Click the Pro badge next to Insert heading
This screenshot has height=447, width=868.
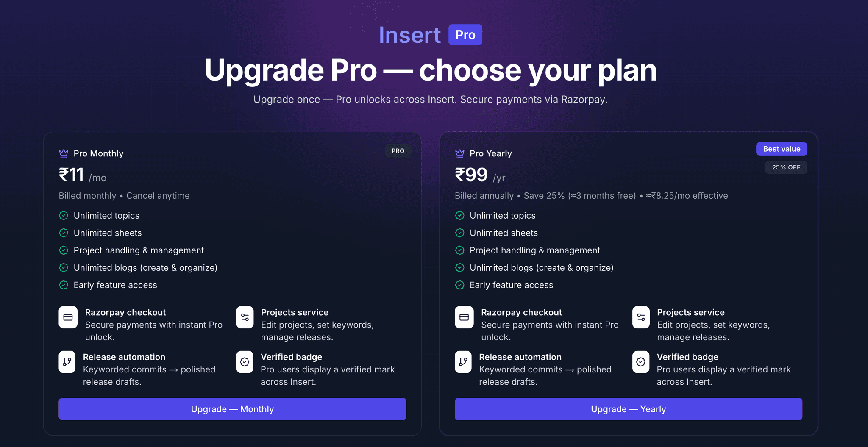coord(465,34)
